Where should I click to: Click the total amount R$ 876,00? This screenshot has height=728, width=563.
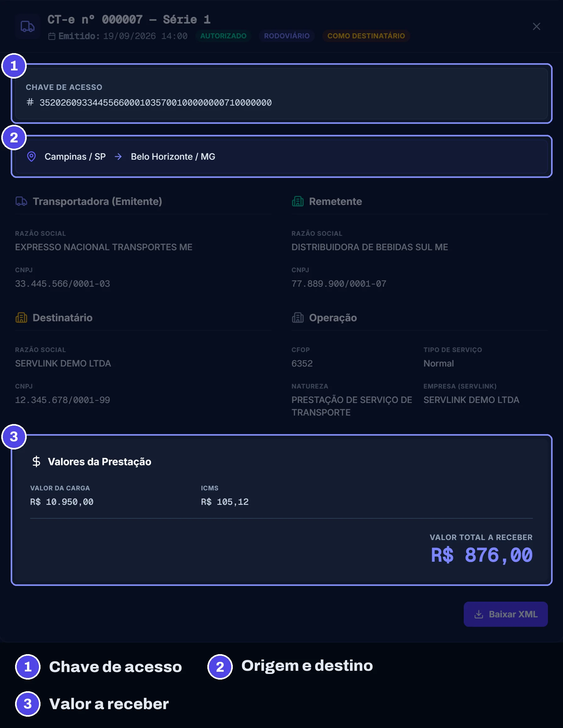tap(482, 555)
